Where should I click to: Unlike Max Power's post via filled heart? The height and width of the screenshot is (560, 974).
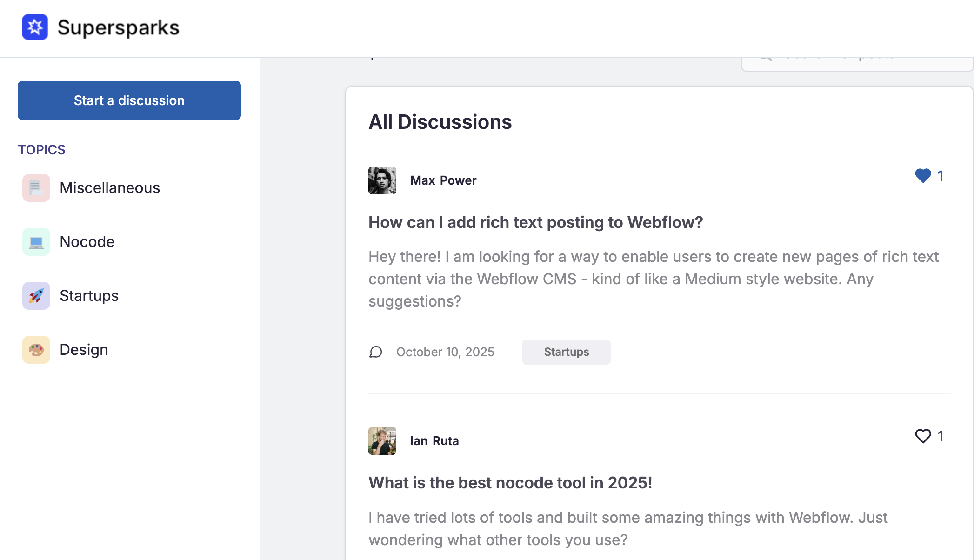click(923, 176)
